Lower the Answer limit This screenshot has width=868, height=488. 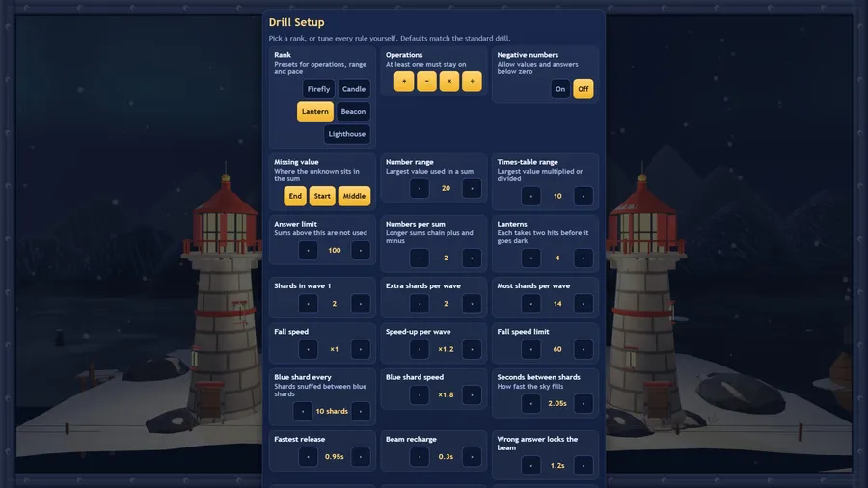point(308,250)
